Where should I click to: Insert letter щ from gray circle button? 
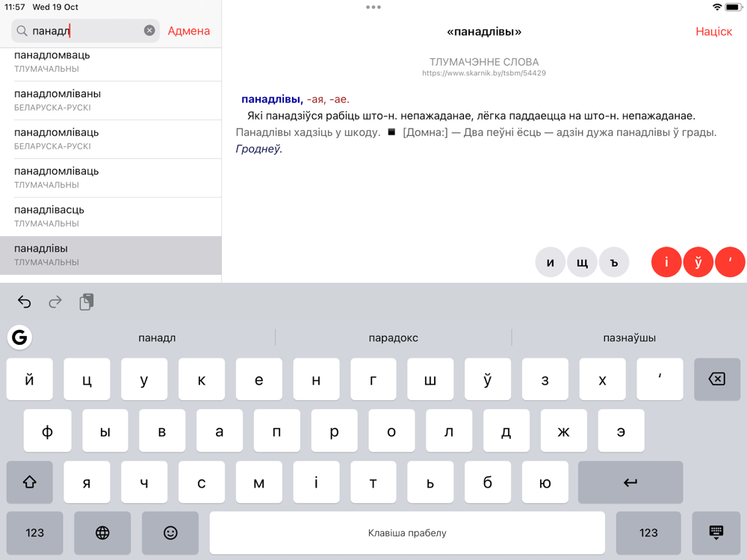pyautogui.click(x=582, y=262)
